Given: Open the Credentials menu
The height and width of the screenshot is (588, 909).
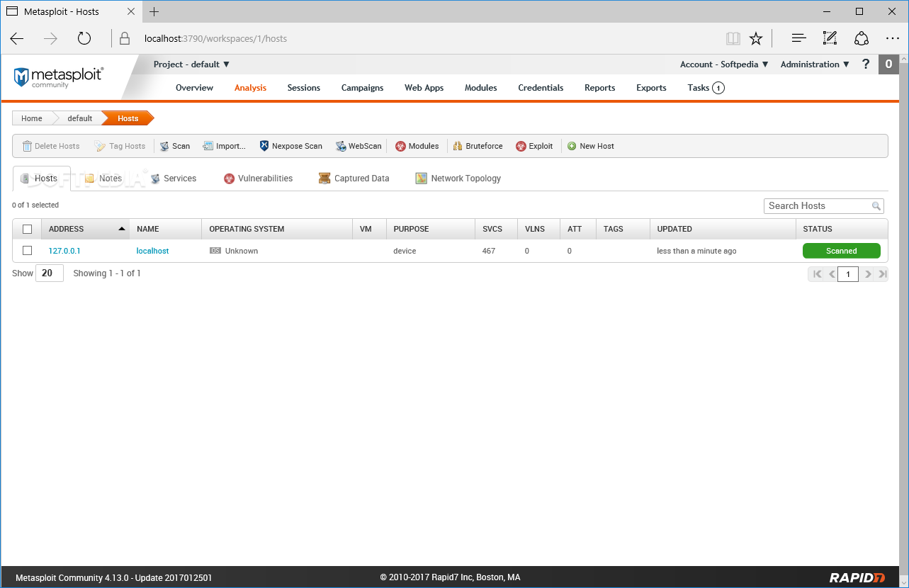Looking at the screenshot, I should pyautogui.click(x=541, y=88).
